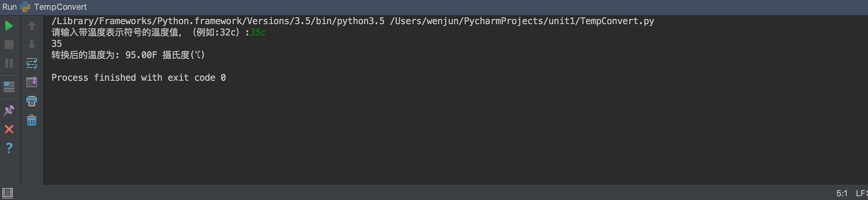Viewport: 868px width, 200px height.
Task: Close the run tab with the red X
Action: [x=9, y=129]
